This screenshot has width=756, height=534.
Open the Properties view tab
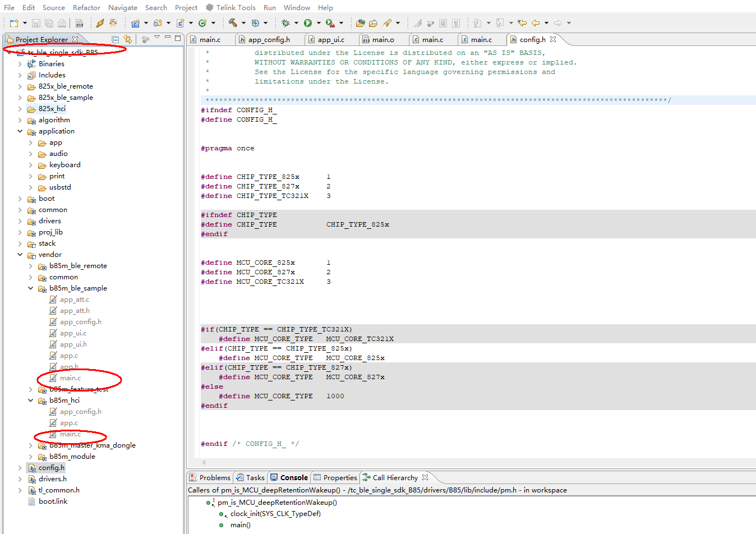[335, 477]
